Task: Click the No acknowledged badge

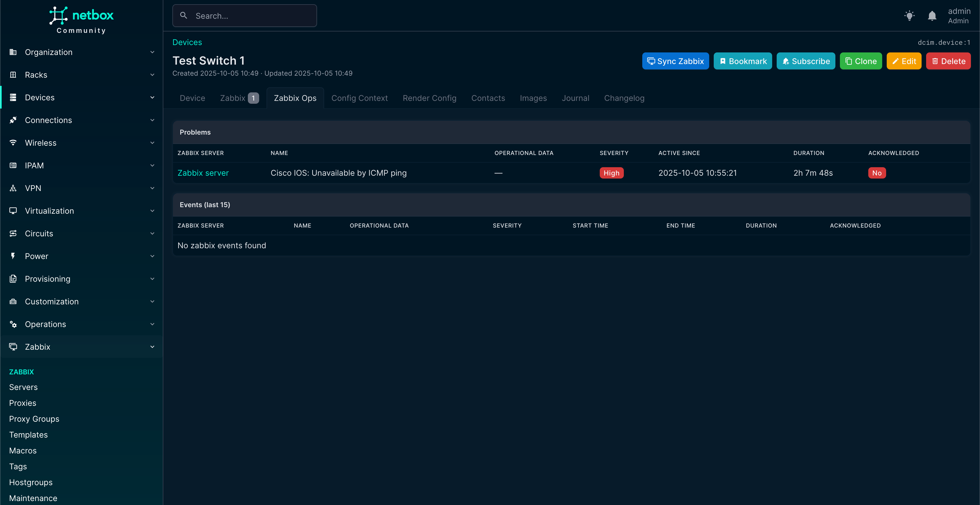Action: (877, 173)
